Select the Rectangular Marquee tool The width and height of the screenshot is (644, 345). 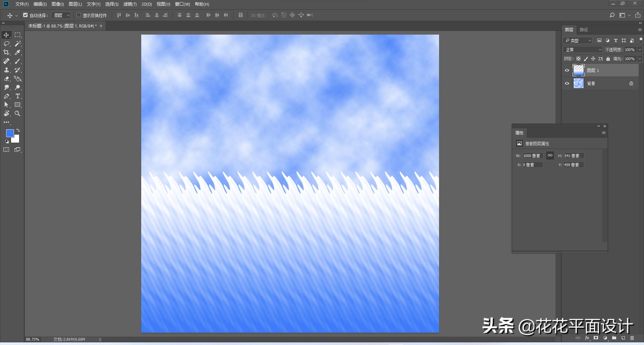tap(18, 35)
